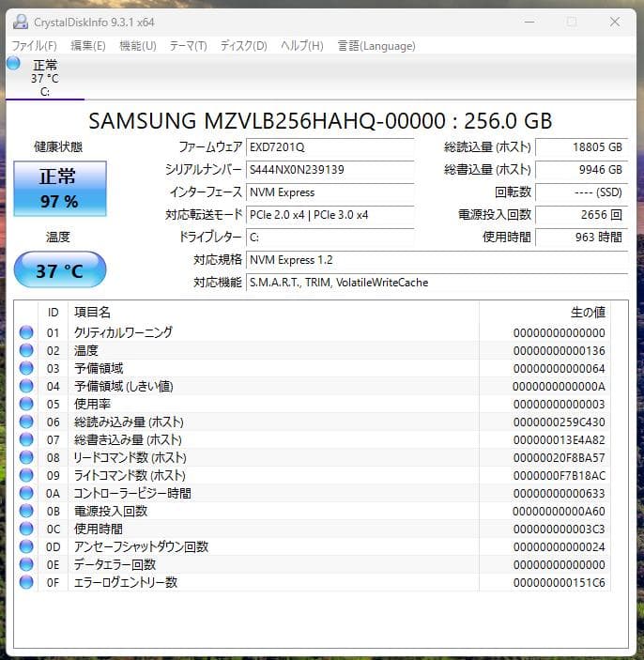Click status circle for 0D アンセーフシャットダウン回数
Screen dimensions: 644x660
point(26,546)
